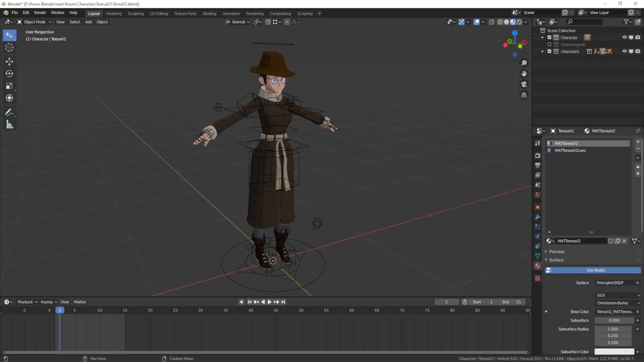644x362 pixels.
Task: Toggle camera view icon in viewport
Action: [524, 84]
